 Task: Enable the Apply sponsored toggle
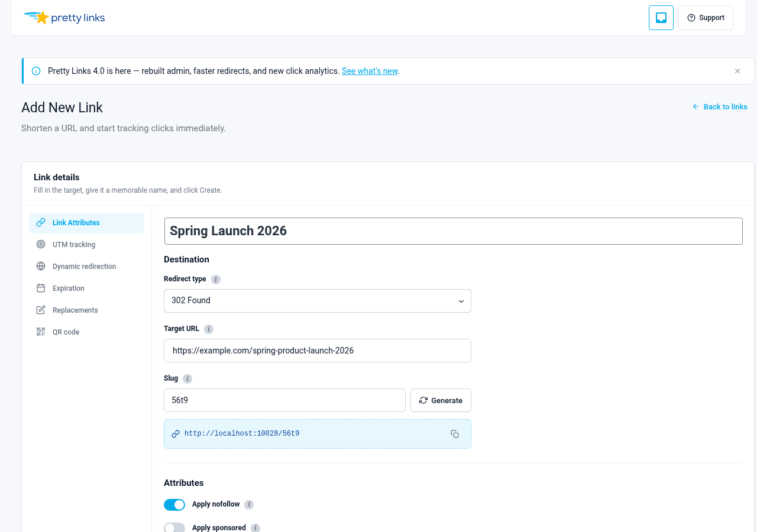(x=174, y=528)
